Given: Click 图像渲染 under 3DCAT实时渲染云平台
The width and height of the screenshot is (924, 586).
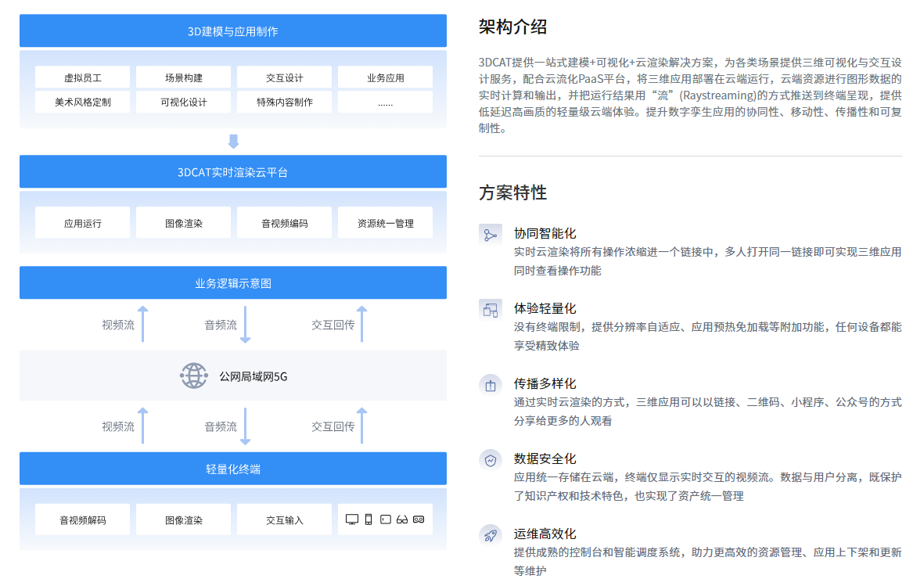Looking at the screenshot, I should coord(183,222).
